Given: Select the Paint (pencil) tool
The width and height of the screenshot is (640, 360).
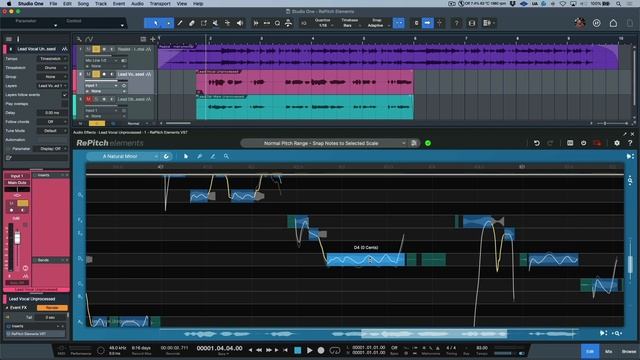Looking at the screenshot, I should tap(180, 23).
